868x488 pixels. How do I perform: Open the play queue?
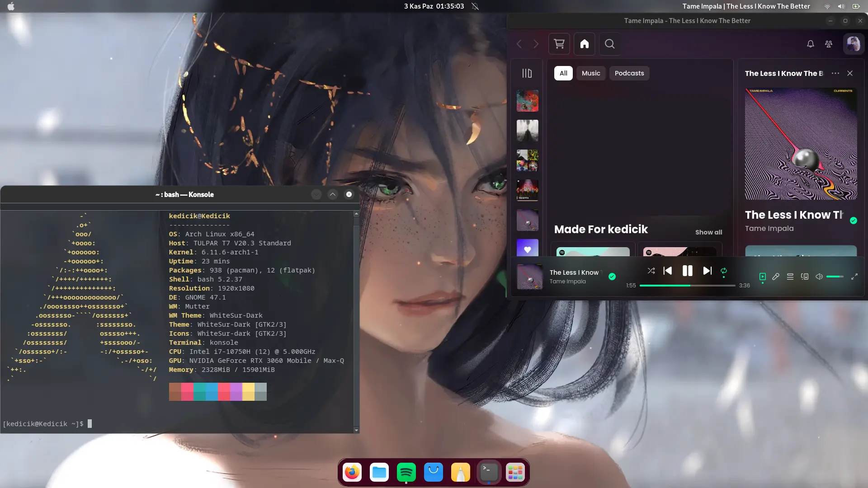[x=790, y=277]
